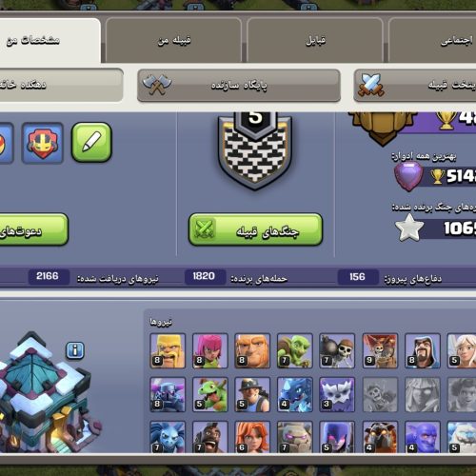Choose the Goblin troop icon
The image size is (476, 476).
tap(295, 350)
